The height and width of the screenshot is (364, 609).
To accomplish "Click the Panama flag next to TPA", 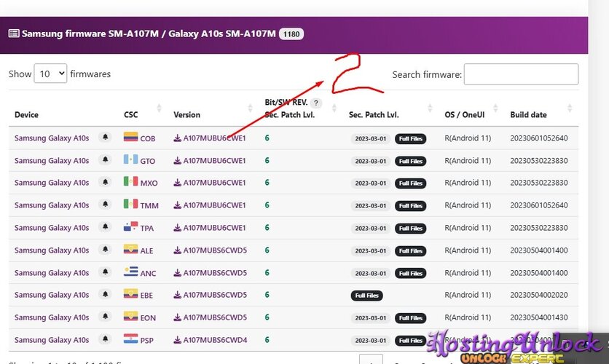I will tap(131, 226).
